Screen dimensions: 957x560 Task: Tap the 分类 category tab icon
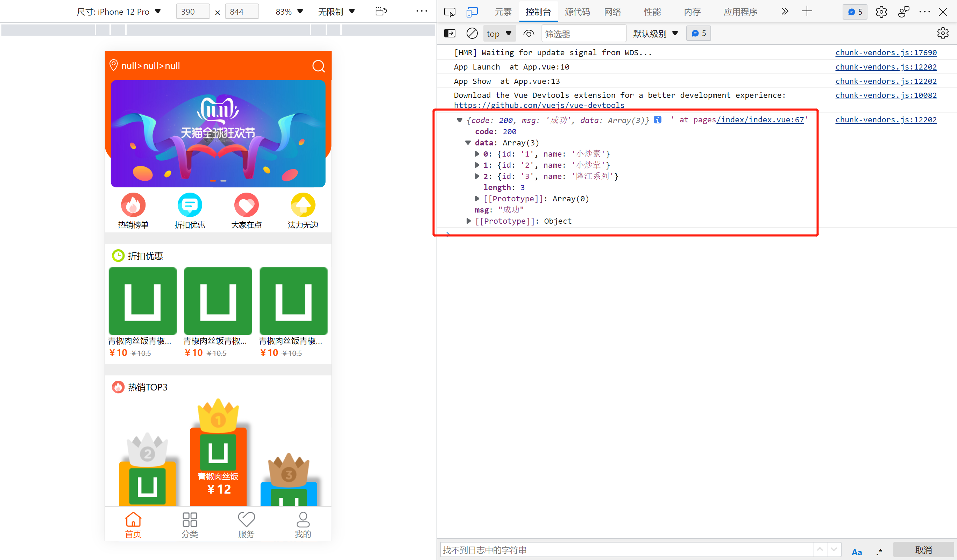(x=190, y=519)
